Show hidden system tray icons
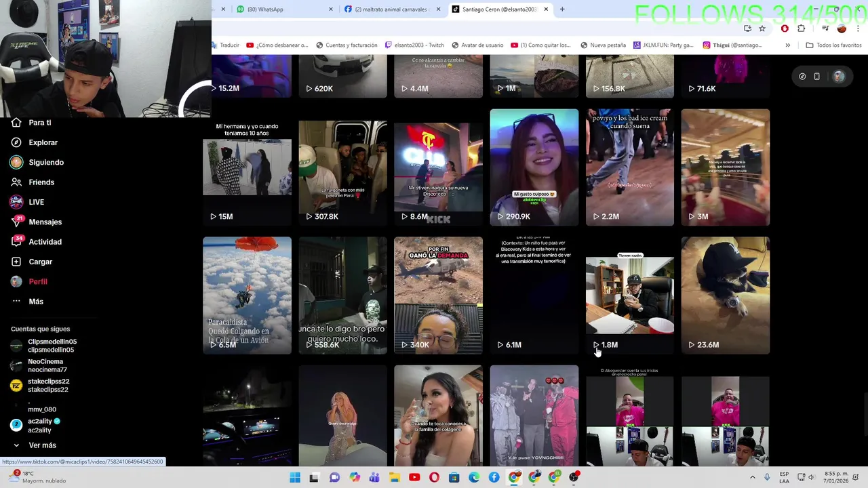The width and height of the screenshot is (868, 488). tap(752, 477)
